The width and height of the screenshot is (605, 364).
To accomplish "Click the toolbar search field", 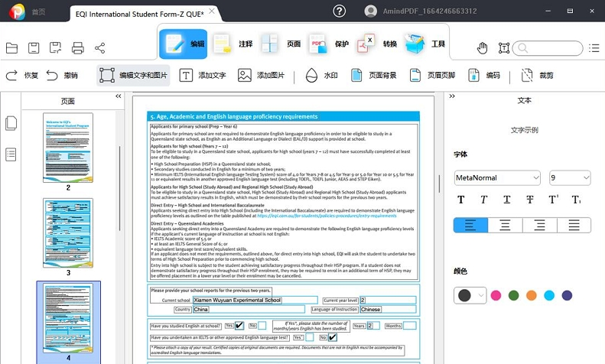I will pos(548,48).
